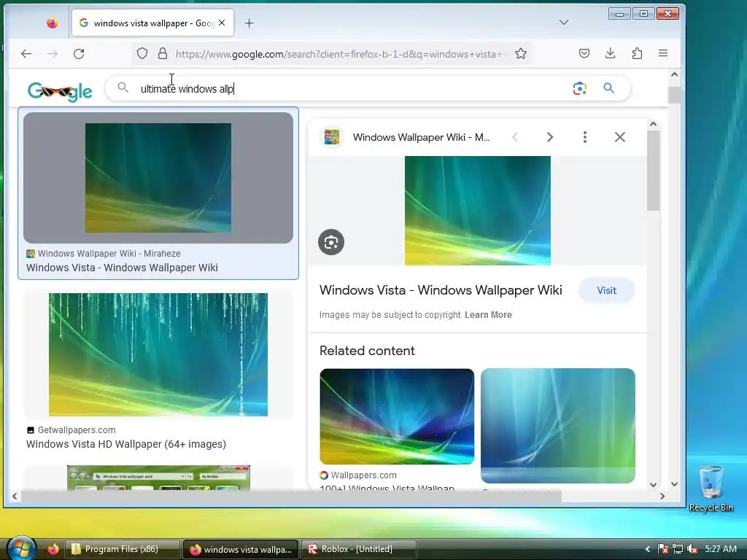Image resolution: width=747 pixels, height=560 pixels.
Task: Show site security padlock info
Action: (163, 53)
